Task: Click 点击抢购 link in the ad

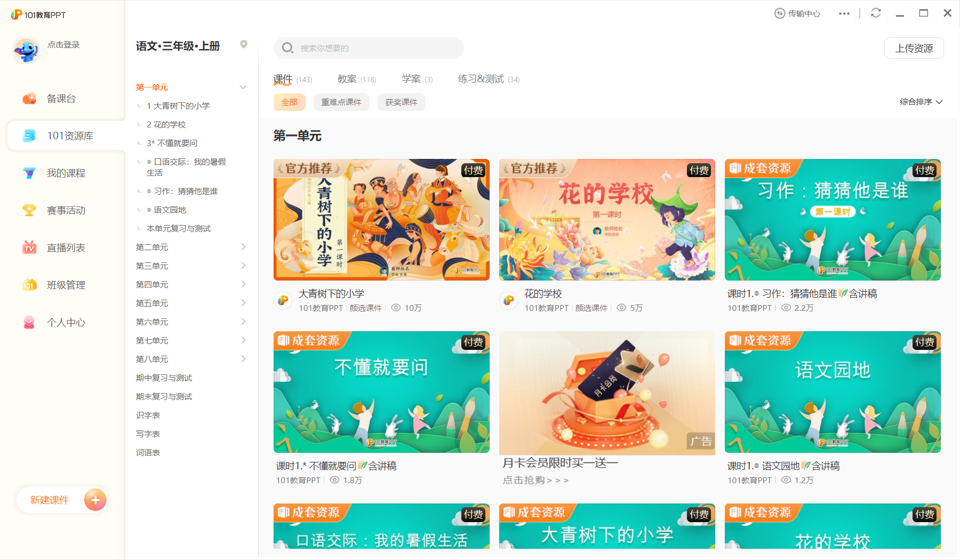Action: click(535, 480)
